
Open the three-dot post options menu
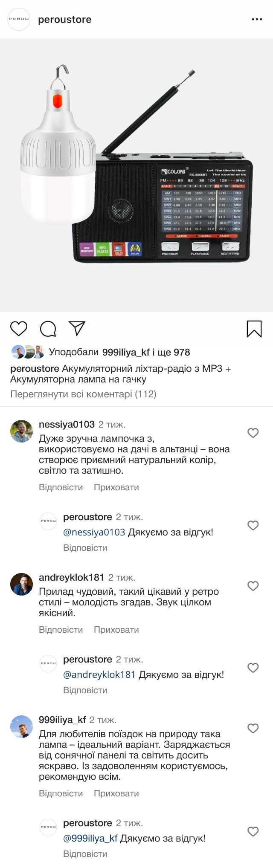pyautogui.click(x=257, y=20)
